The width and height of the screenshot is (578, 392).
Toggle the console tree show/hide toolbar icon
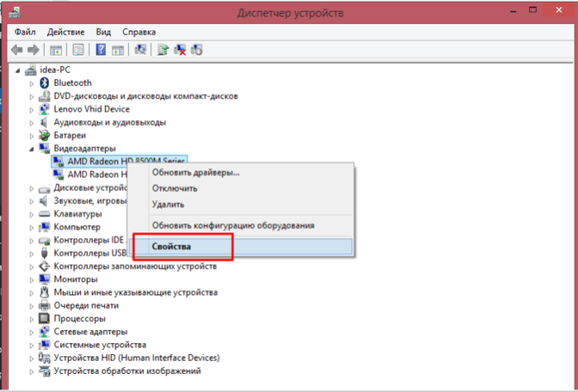point(55,50)
